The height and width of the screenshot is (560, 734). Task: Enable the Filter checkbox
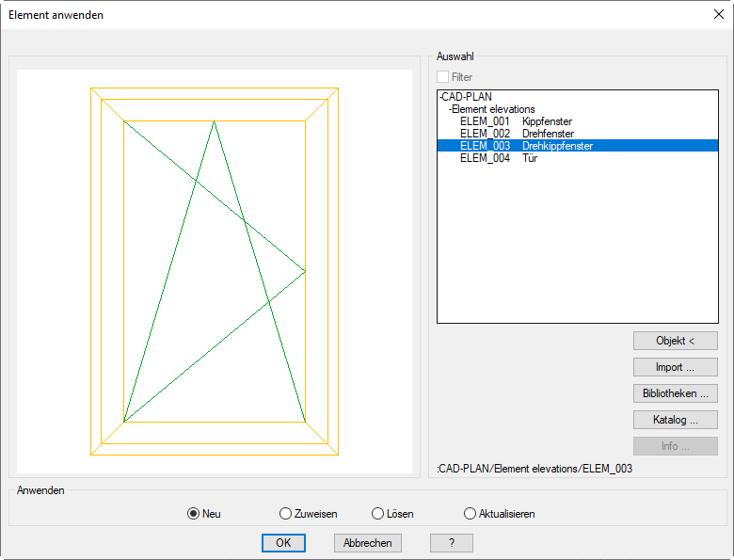[444, 77]
